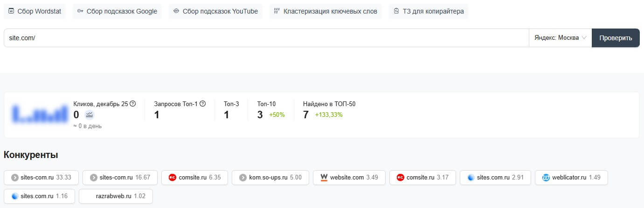Viewport: 644px width, 208px height.
Task: Select competitor sites-com.ru 16.67
Action: pos(120,178)
